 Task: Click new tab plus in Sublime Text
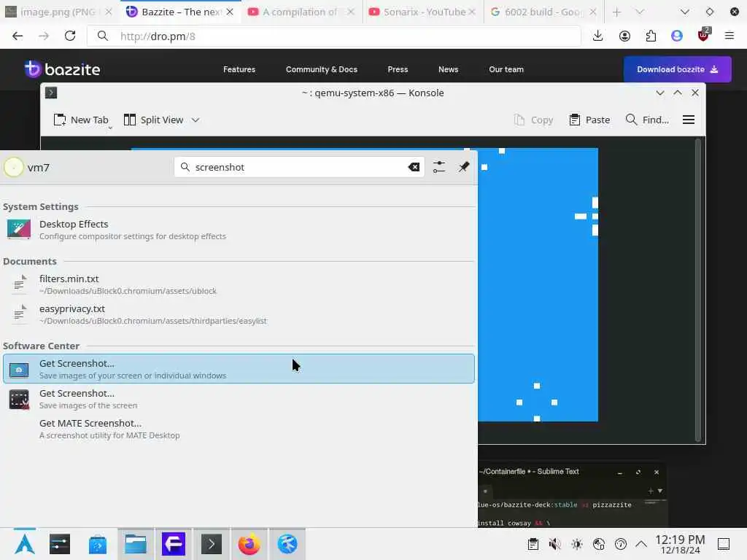click(650, 491)
